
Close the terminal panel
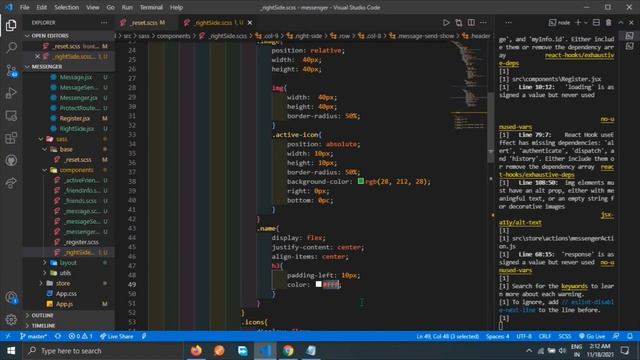tap(631, 22)
